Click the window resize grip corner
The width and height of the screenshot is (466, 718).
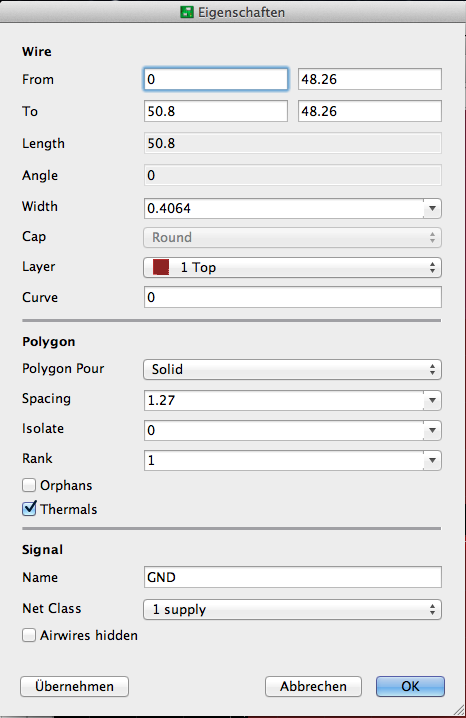[x=459, y=711]
